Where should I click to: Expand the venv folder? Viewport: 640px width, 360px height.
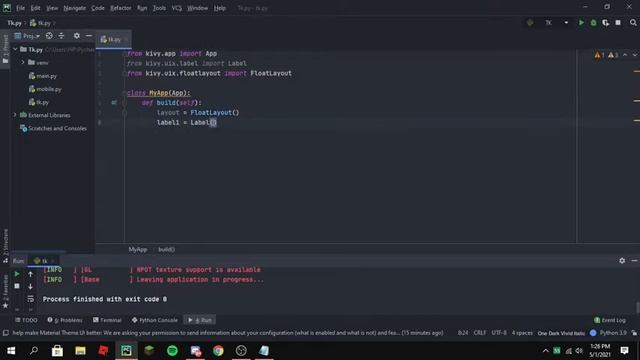pyautogui.click(x=23, y=62)
